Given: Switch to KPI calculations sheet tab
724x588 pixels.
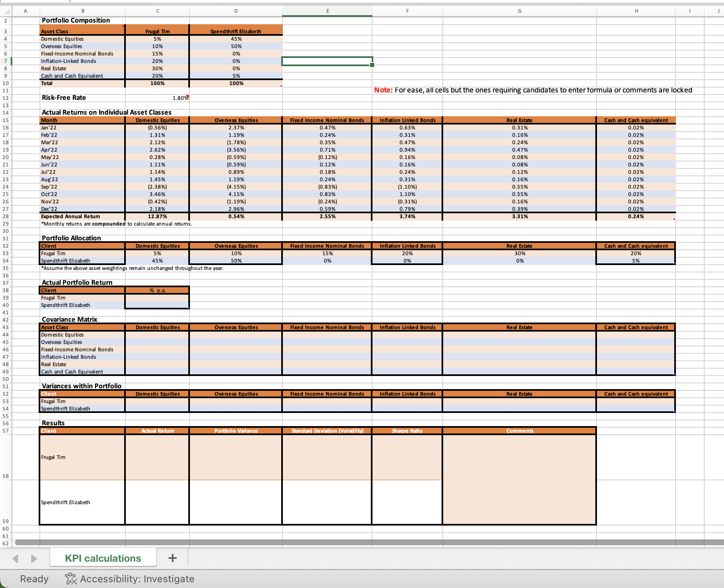Looking at the screenshot, I should [103, 558].
